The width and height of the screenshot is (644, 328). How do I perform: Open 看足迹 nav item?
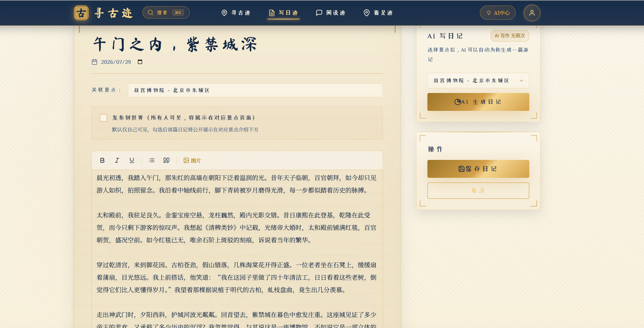pos(378,13)
